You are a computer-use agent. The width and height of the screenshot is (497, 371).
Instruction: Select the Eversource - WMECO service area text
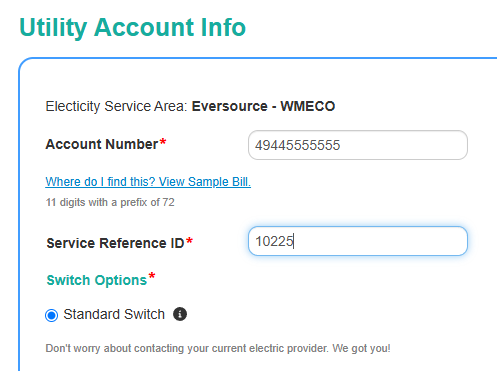(263, 106)
